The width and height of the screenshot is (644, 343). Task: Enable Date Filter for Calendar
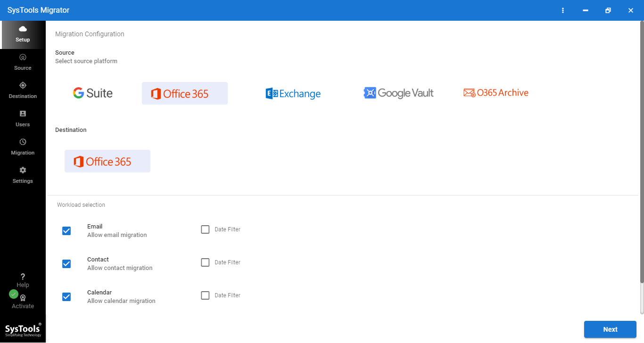point(205,295)
